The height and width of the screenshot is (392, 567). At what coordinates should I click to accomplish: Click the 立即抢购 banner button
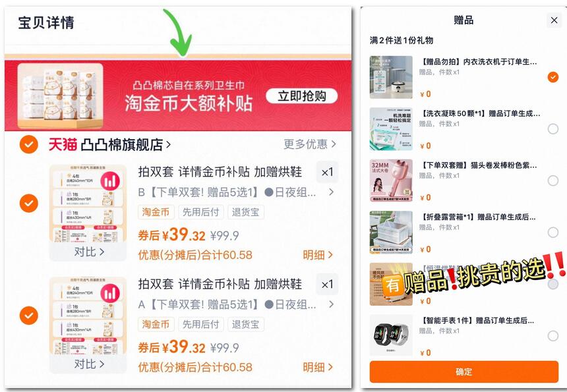tap(301, 96)
